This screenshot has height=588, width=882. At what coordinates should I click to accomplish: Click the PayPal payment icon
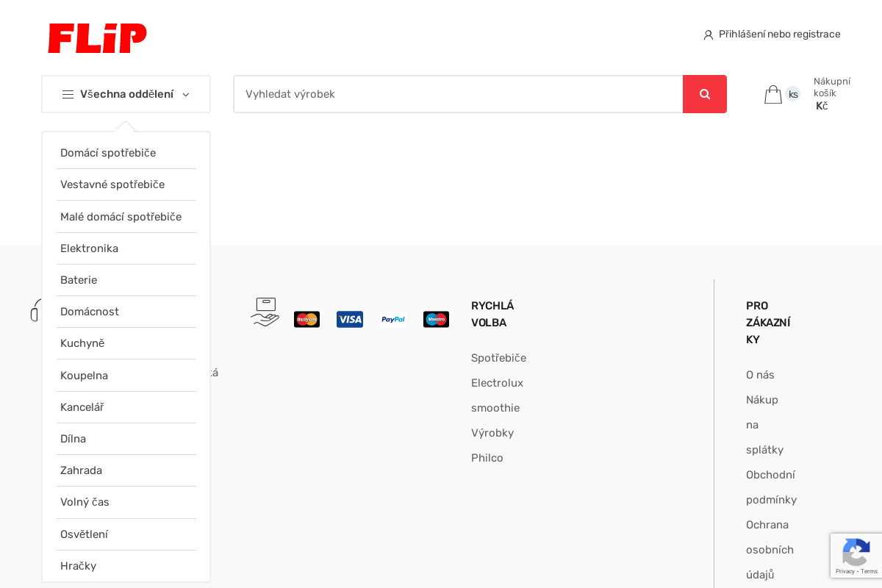click(393, 319)
